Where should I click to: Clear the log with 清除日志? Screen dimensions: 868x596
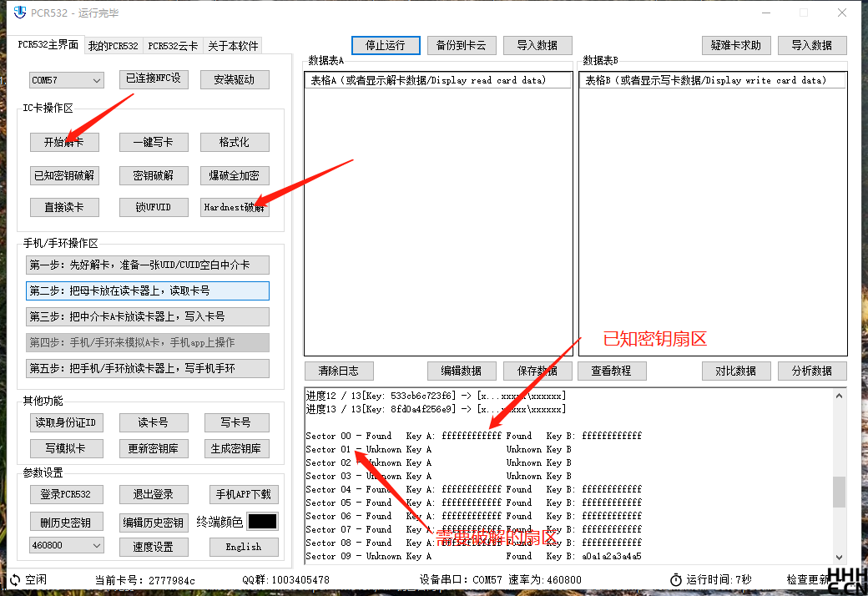pos(339,371)
